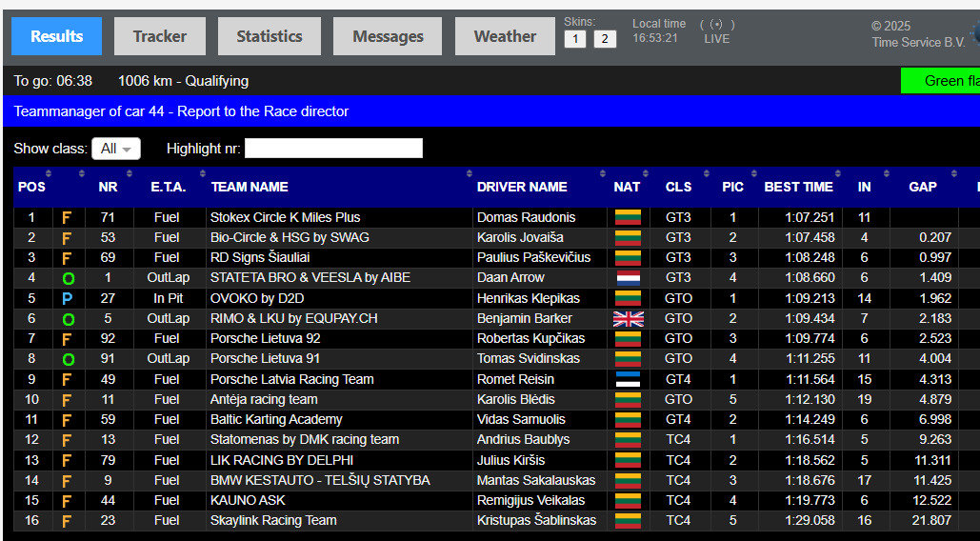Open the Messages tab
The height and width of the screenshot is (541, 980).
click(x=388, y=36)
